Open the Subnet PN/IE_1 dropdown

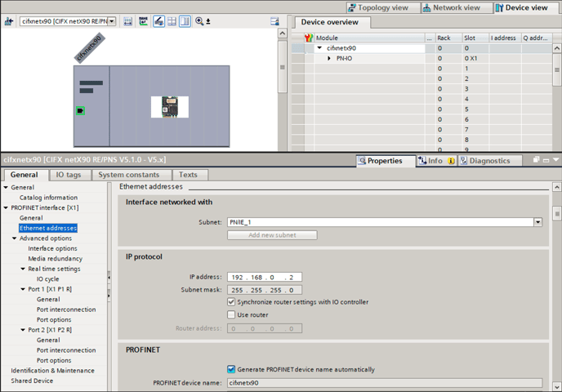(x=538, y=222)
